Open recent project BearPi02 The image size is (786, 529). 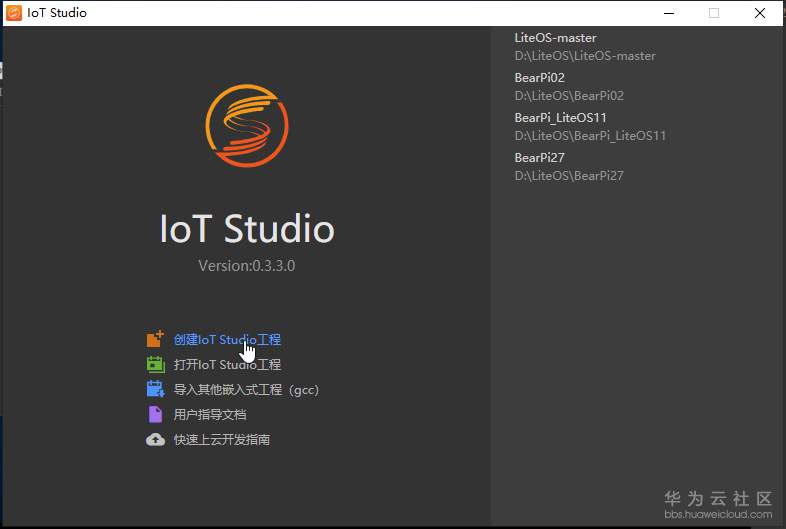point(539,78)
